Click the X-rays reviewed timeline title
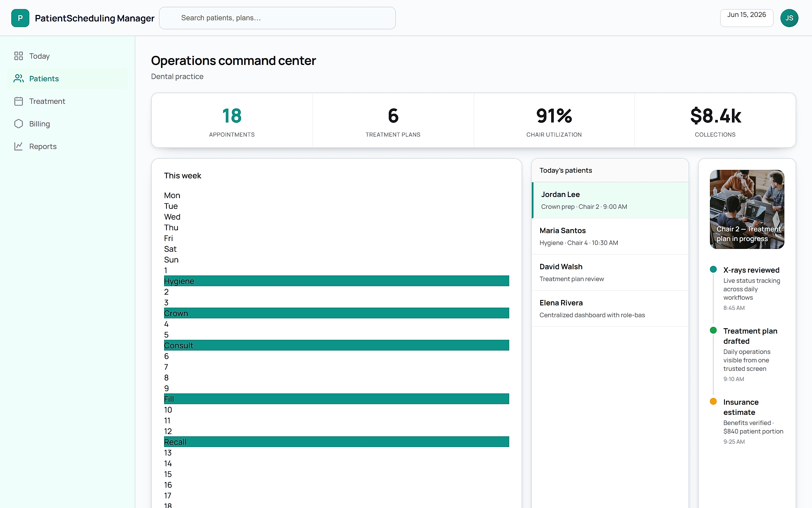This screenshot has height=508, width=812. point(751,270)
